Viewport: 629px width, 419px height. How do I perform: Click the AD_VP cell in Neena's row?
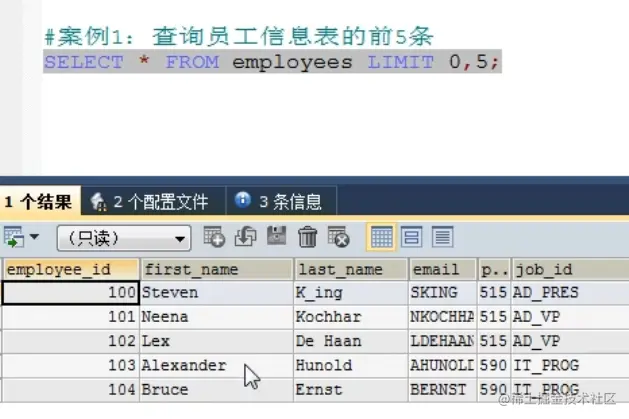point(570,317)
